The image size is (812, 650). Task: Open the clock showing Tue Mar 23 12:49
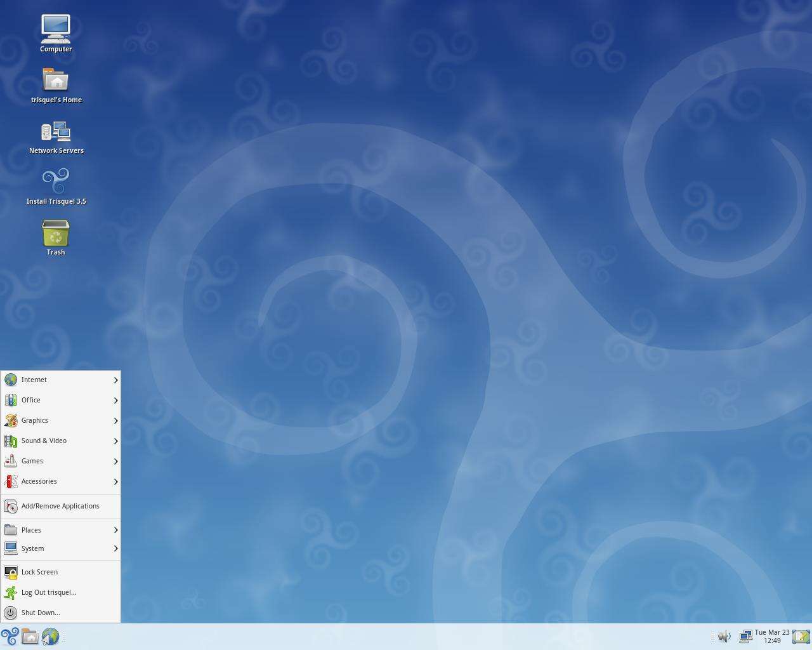point(772,636)
